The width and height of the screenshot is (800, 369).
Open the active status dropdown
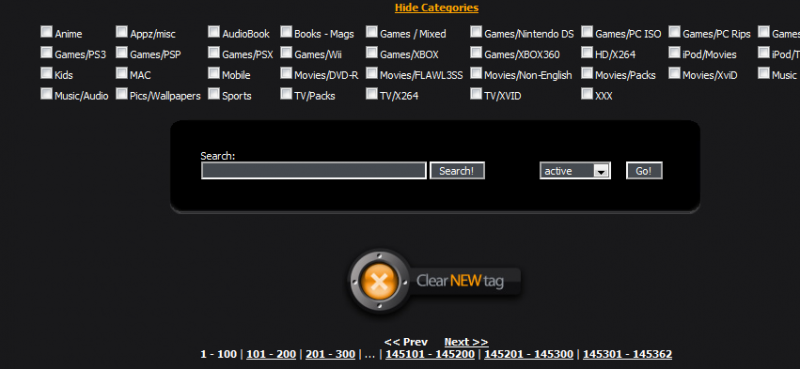[575, 170]
